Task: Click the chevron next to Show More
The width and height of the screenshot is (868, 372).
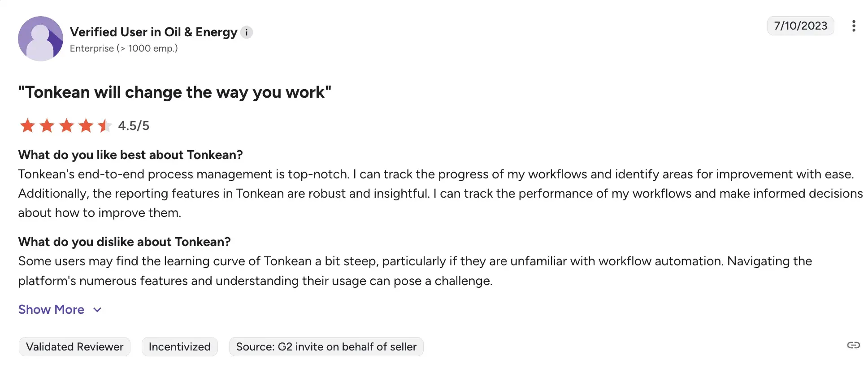Action: click(97, 310)
